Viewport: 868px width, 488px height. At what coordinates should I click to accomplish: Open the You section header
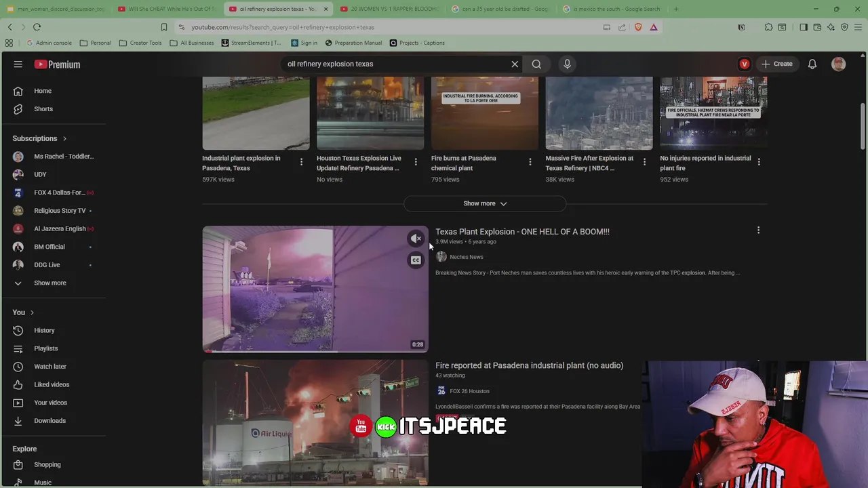[23, 312]
